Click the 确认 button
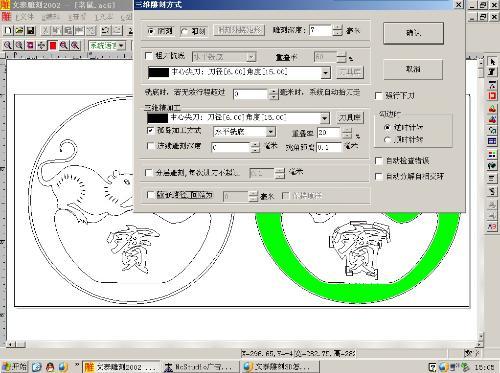500x373 pixels. [413, 33]
